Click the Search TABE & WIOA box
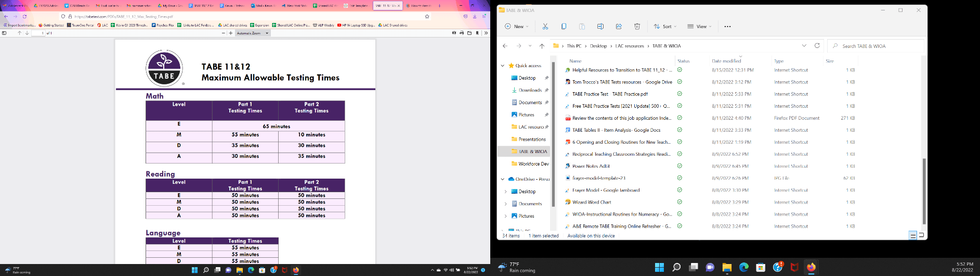980x276 pixels. (876, 46)
